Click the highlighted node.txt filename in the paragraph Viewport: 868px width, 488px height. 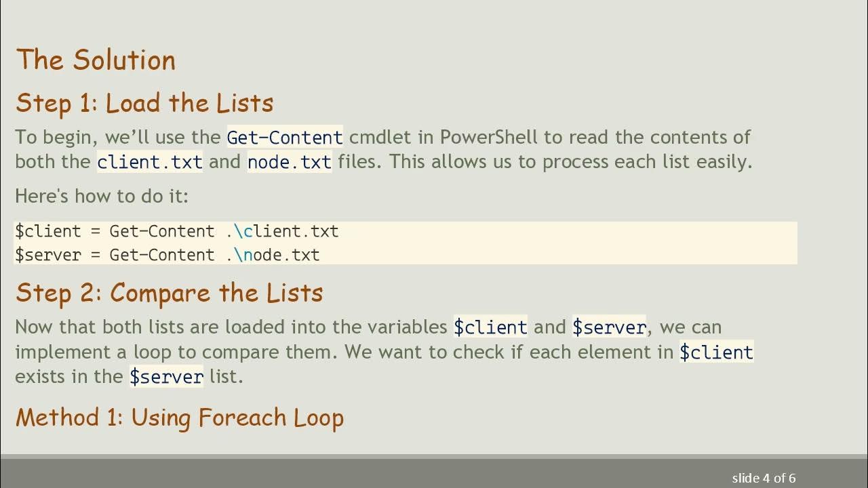point(290,163)
